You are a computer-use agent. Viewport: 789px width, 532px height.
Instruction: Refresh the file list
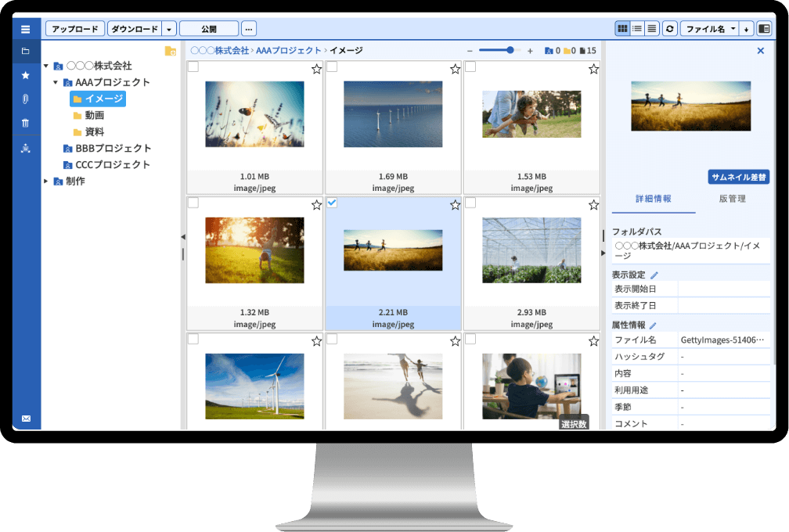tap(670, 29)
